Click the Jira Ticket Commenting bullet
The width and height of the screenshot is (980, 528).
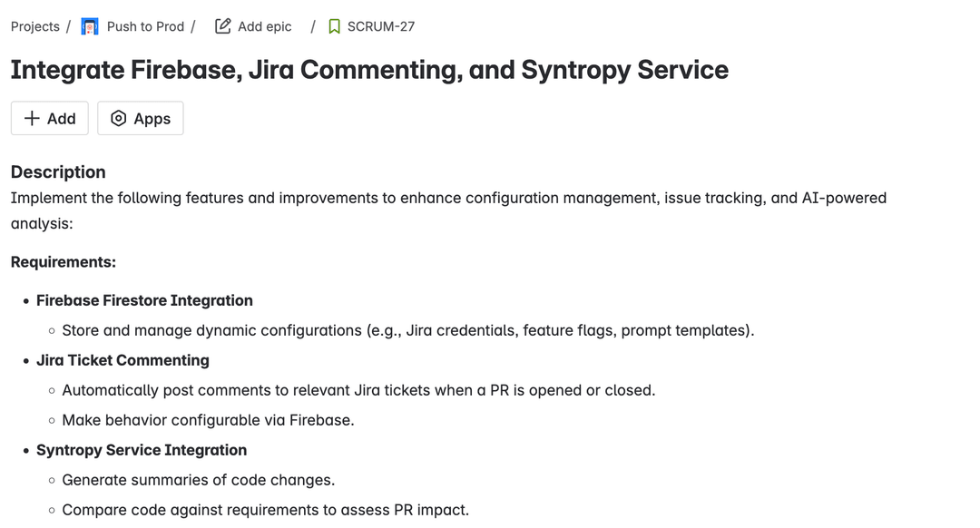[122, 360]
